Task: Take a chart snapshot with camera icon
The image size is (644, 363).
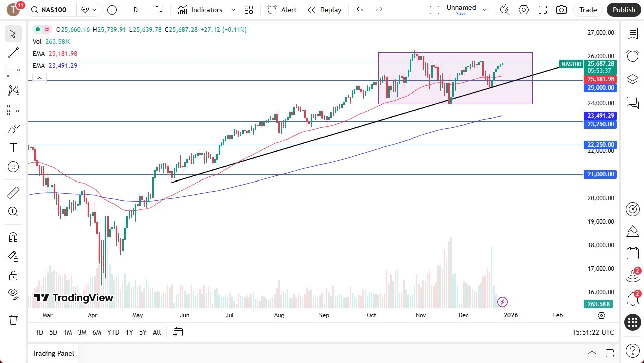Action: tap(561, 10)
